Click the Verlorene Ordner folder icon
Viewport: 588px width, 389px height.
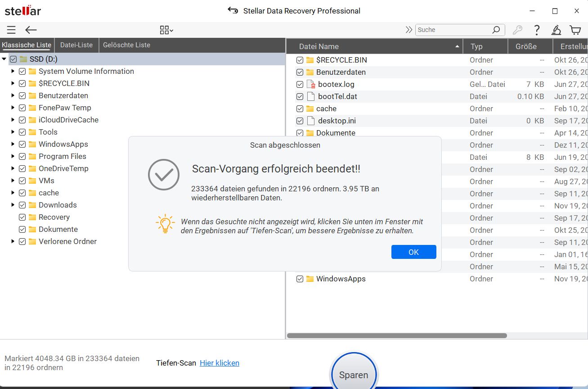click(32, 241)
